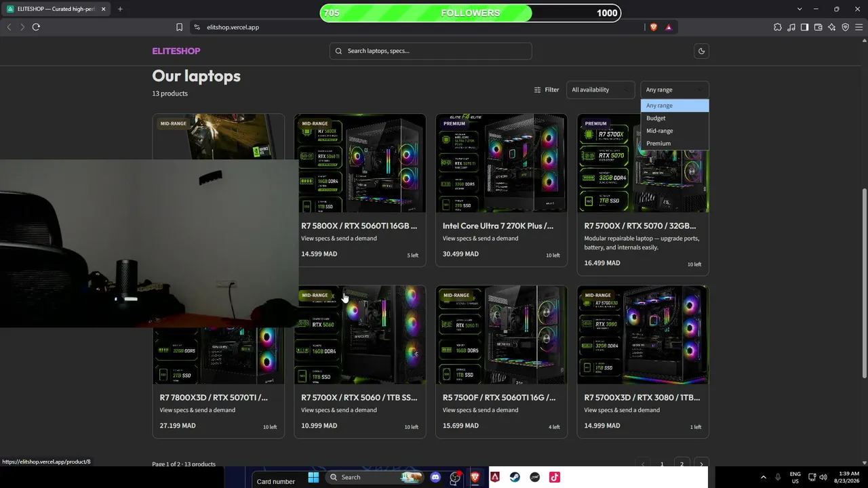This screenshot has height=488, width=868.
Task: Click the '1 left' stock label
Action: (696, 428)
